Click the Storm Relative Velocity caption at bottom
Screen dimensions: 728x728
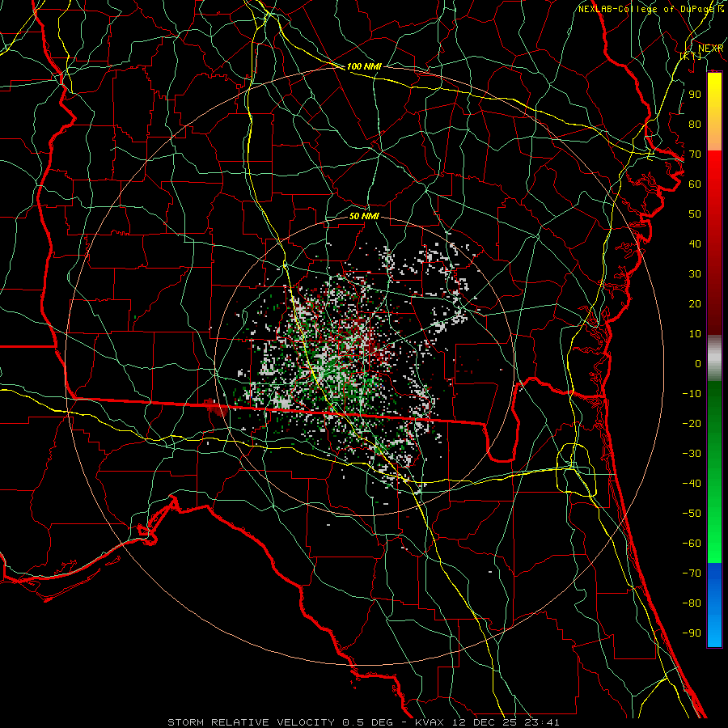(363, 722)
